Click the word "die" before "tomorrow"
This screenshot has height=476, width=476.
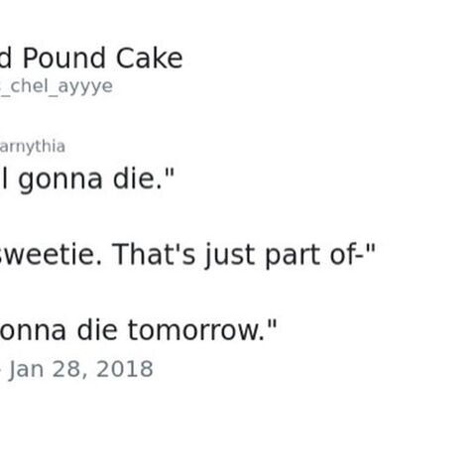97,330
